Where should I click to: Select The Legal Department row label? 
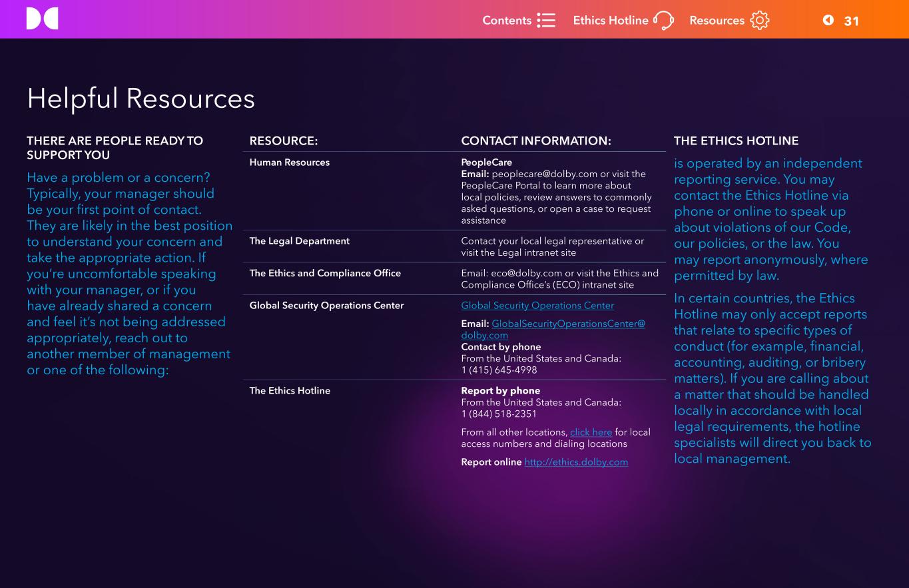pyautogui.click(x=299, y=241)
